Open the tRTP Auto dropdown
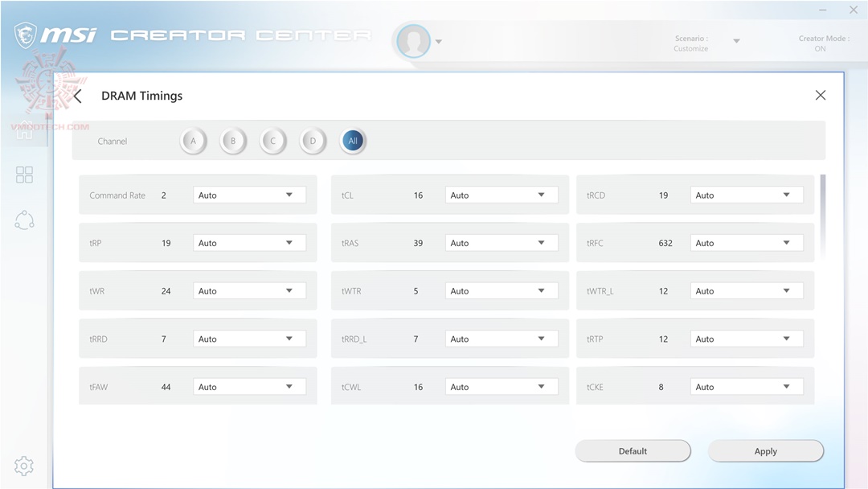This screenshot has width=868, height=489. tap(747, 339)
